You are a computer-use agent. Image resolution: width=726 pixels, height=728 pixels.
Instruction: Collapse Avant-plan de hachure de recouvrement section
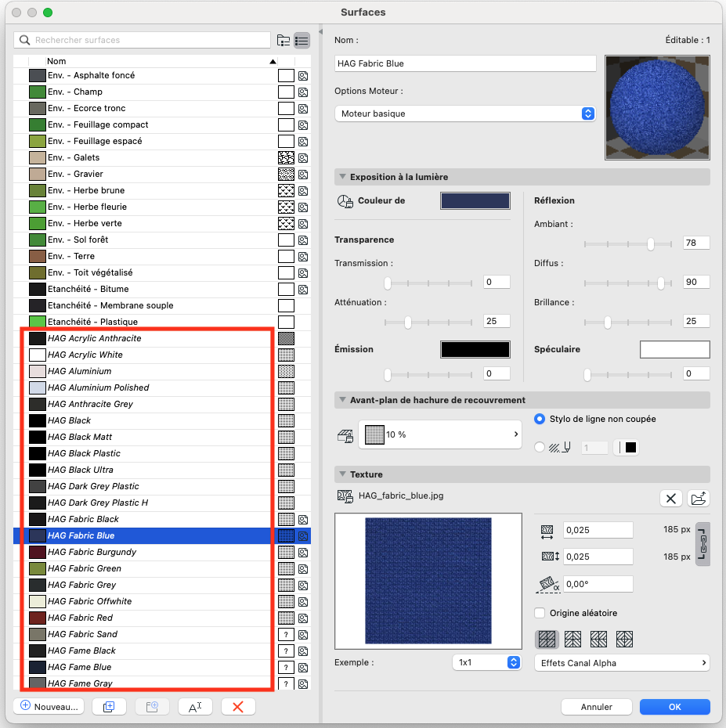click(x=342, y=399)
